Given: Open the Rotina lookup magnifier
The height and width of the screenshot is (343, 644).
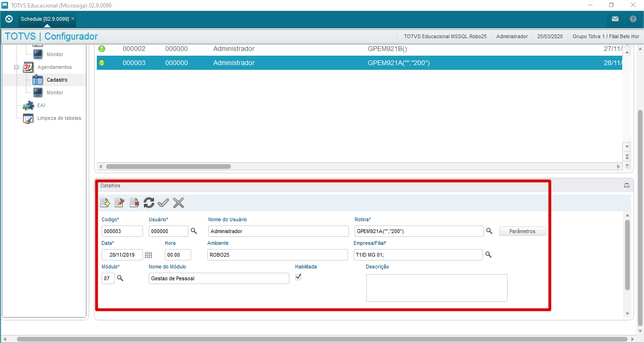Looking at the screenshot, I should [x=489, y=231].
